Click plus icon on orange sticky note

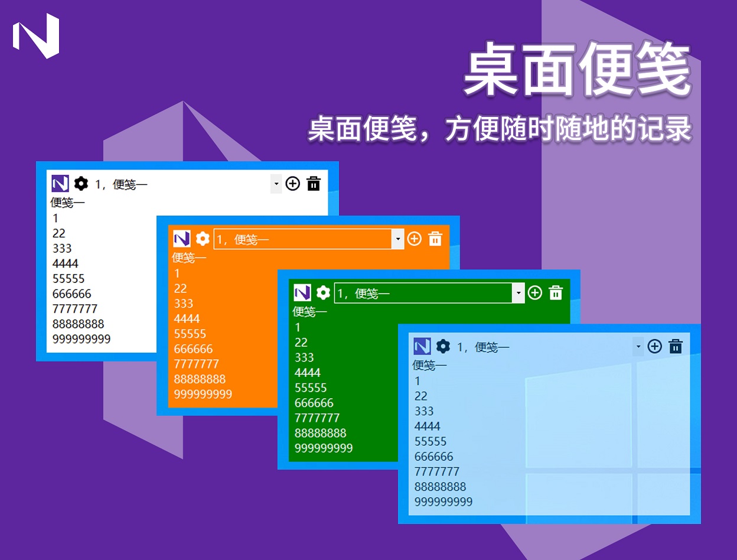[415, 239]
